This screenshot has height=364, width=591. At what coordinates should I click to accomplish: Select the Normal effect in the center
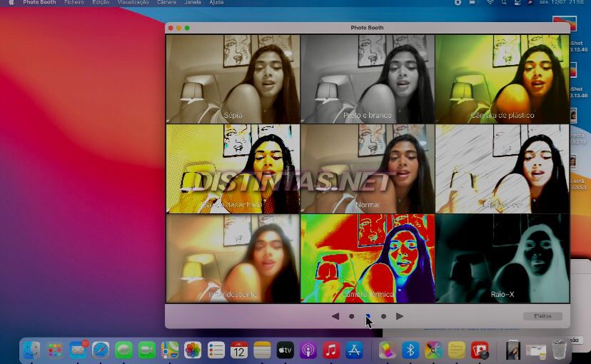(368, 169)
